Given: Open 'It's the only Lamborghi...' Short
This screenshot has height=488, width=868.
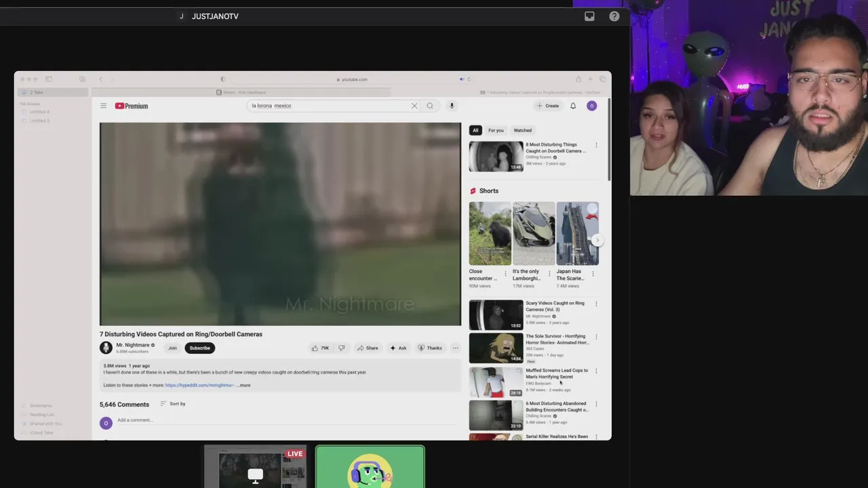Looking at the screenshot, I should (x=534, y=233).
